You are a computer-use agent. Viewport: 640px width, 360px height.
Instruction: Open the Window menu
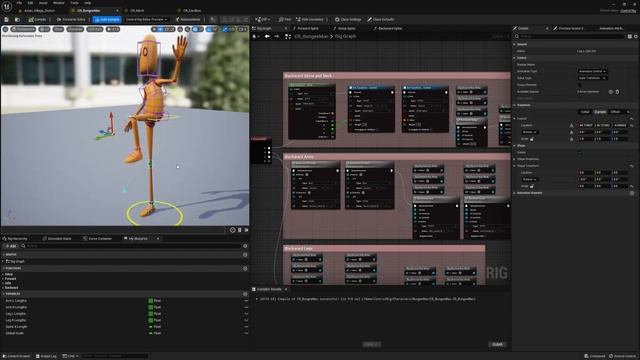point(58,3)
